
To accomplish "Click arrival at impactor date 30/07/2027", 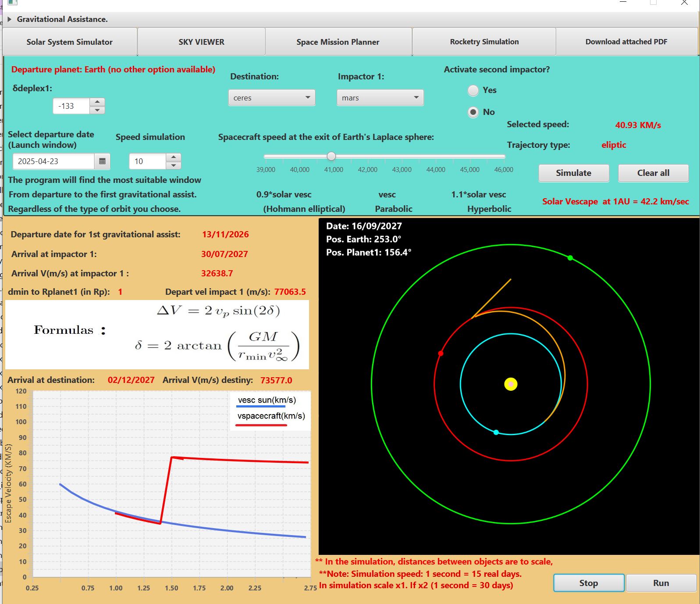I will tap(224, 254).
